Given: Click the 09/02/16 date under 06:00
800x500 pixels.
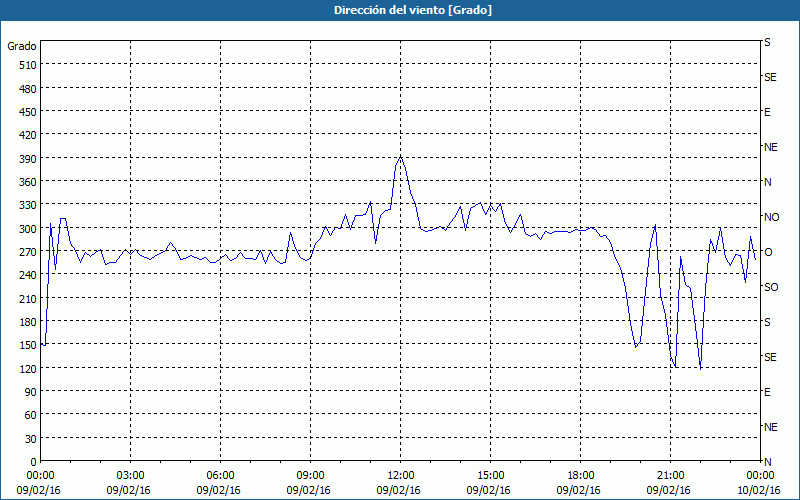Looking at the screenshot, I should 218,490.
